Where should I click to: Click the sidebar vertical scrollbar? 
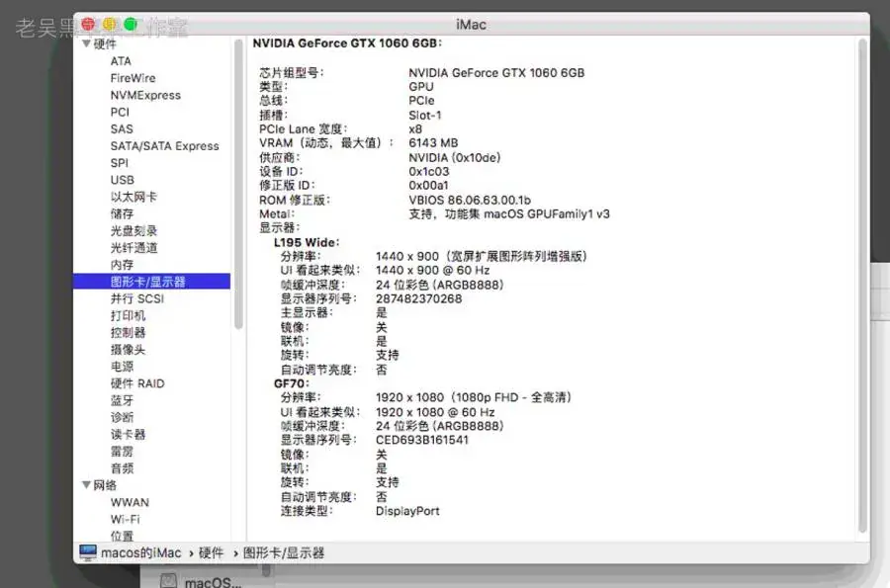coord(238,184)
